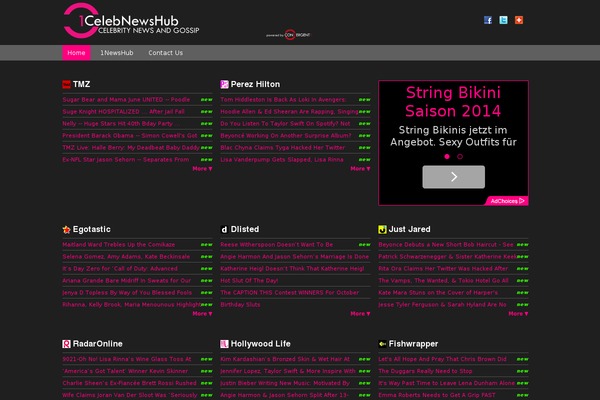Open '9021-Oh No! Lisa Rinna's Wine Glass Toss' story
Image resolution: width=600 pixels, height=400 pixels.
[127, 359]
